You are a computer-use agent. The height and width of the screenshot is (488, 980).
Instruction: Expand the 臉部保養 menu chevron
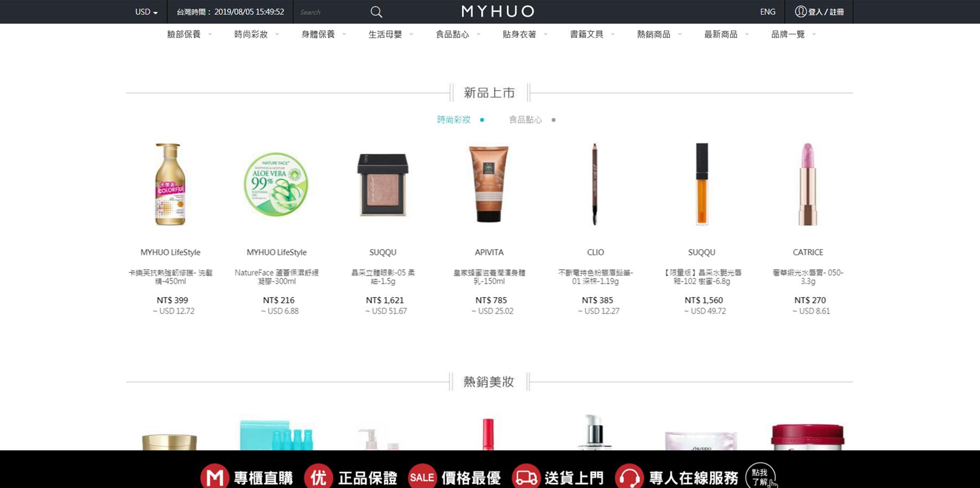(x=210, y=34)
